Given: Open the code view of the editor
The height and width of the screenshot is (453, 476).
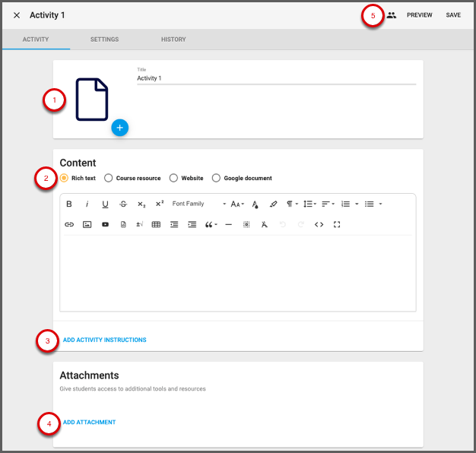Looking at the screenshot, I should pyautogui.click(x=319, y=225).
